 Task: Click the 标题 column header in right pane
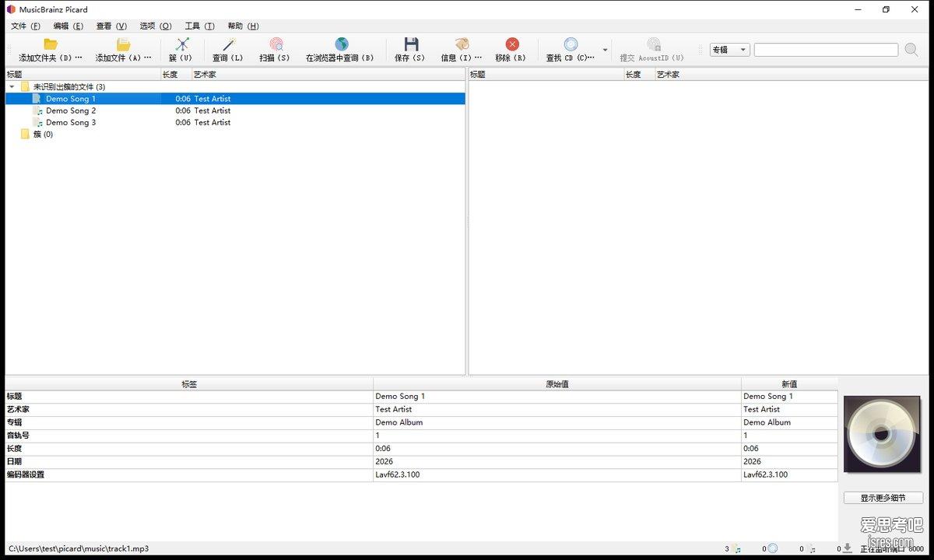click(x=546, y=75)
